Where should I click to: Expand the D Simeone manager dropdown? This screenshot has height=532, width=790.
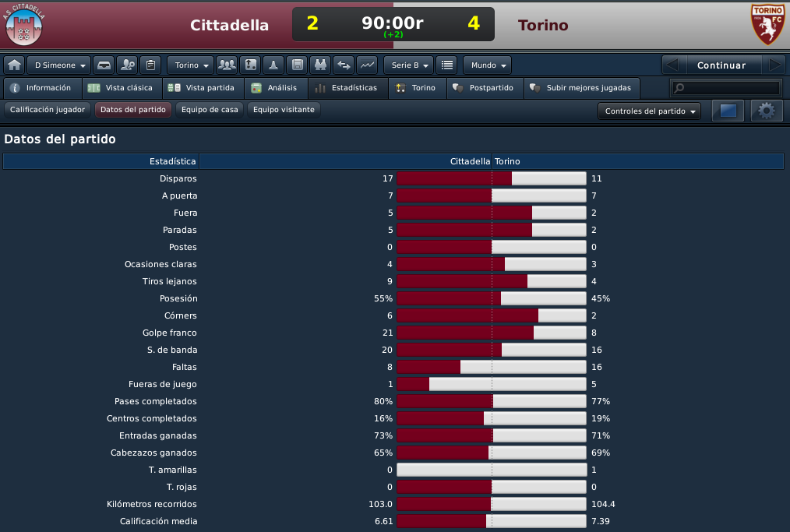coord(59,65)
